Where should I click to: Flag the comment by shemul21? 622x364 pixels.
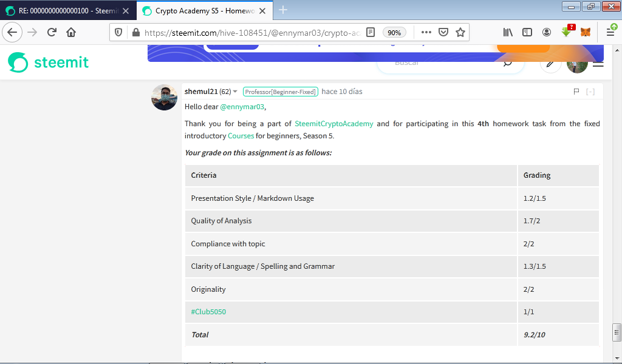[576, 92]
